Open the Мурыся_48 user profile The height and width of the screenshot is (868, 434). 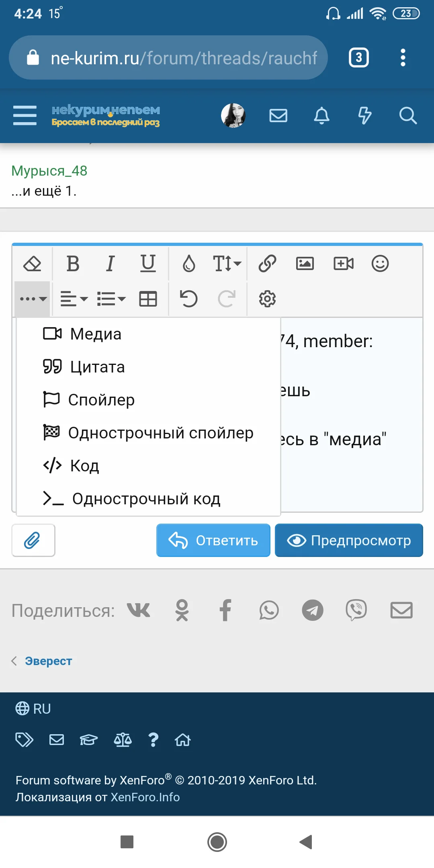[49, 171]
